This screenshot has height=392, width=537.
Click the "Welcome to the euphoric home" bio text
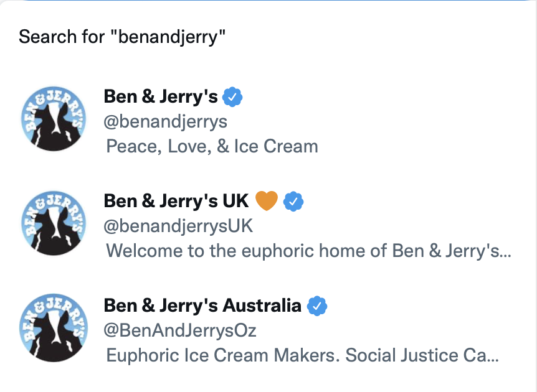[308, 251]
